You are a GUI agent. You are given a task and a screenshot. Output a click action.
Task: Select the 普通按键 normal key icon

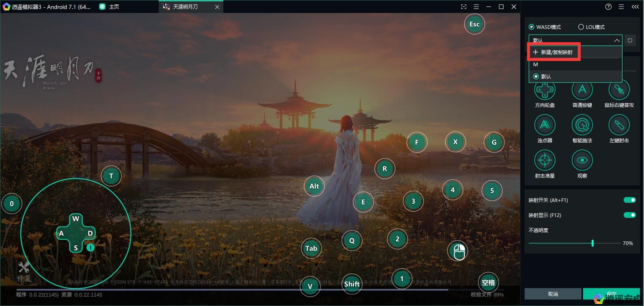coord(582,90)
